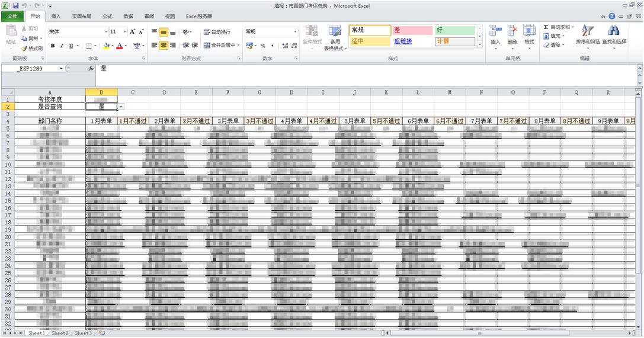Open the Sheet2 worksheet tab
The image size is (644, 338).
pos(59,333)
